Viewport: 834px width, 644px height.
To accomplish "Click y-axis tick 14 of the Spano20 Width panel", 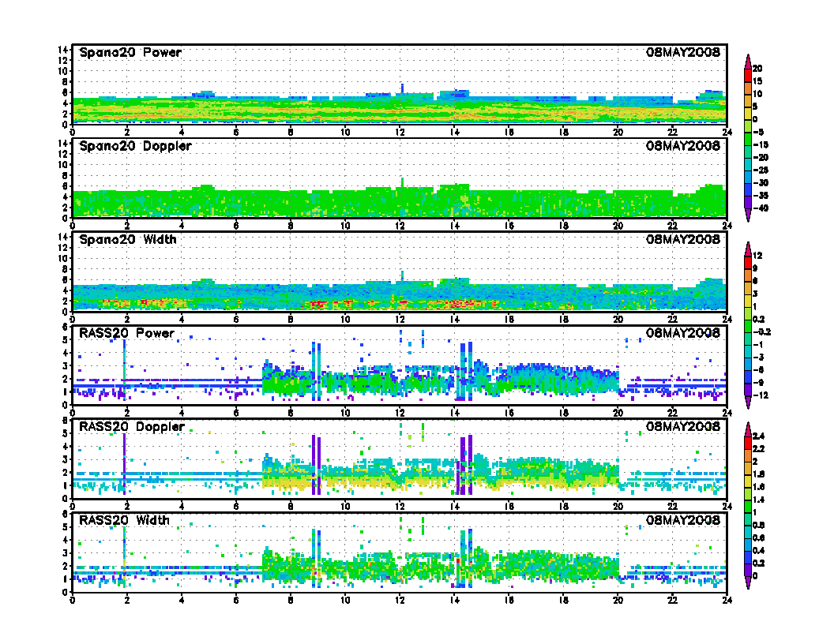I will coord(63,237).
